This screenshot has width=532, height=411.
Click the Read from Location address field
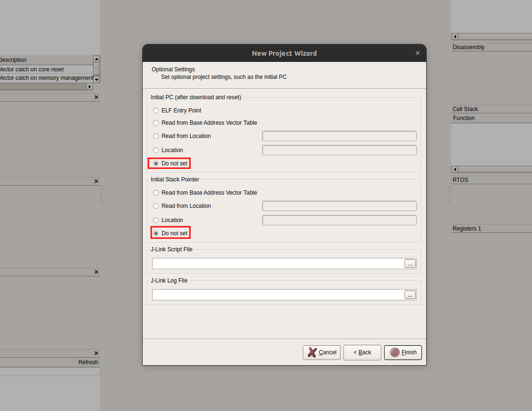tap(339, 136)
